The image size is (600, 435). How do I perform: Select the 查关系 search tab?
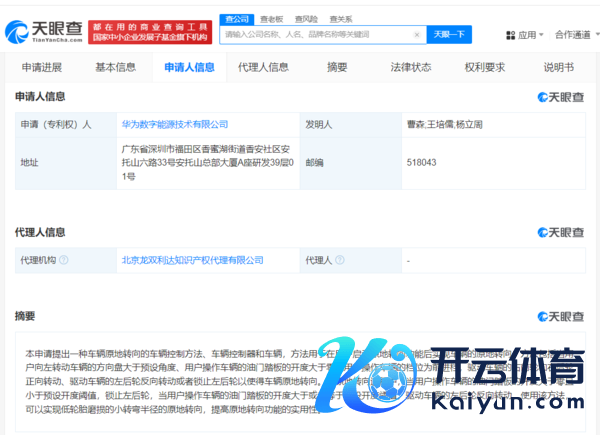click(x=340, y=18)
